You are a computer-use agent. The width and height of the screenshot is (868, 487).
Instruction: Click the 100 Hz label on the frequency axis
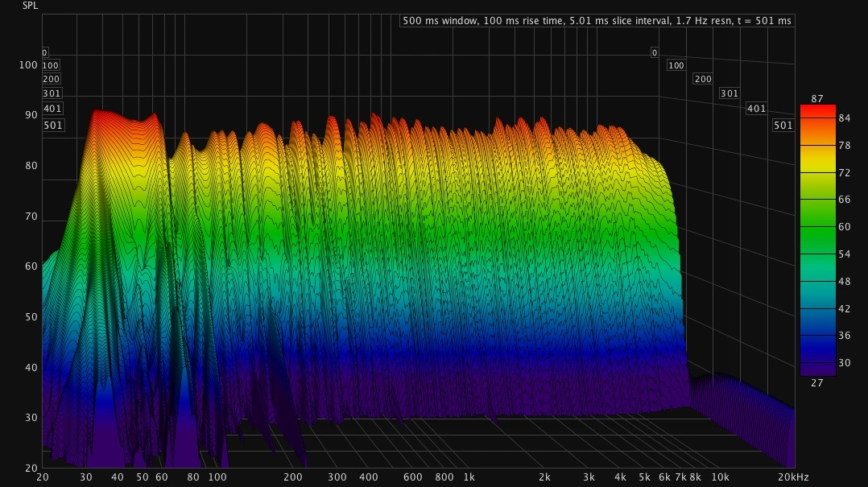coord(217,477)
